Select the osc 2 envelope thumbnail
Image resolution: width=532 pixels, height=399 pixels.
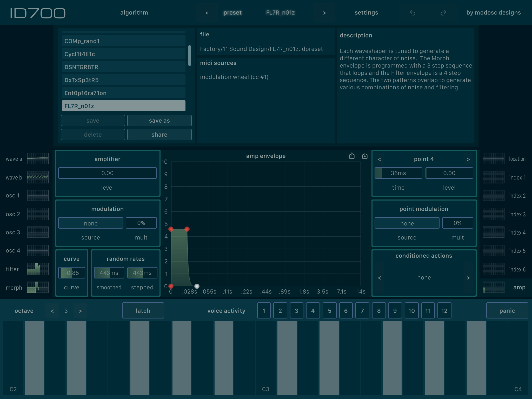tap(38, 214)
